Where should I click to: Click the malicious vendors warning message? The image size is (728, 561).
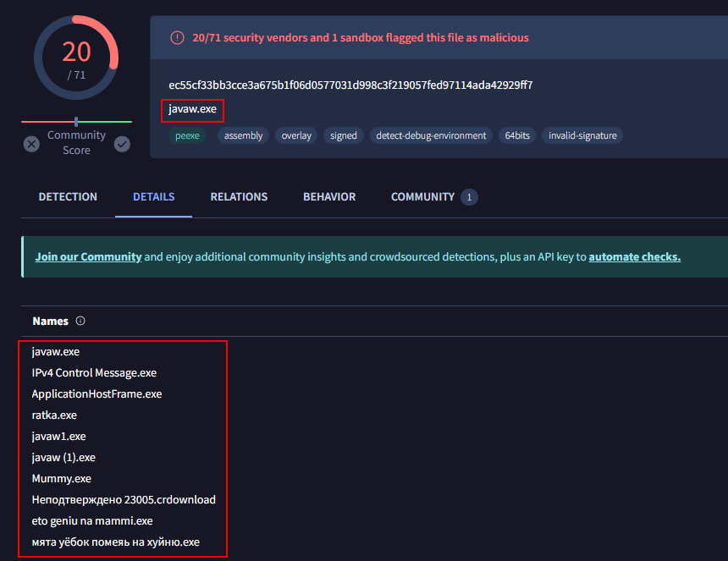click(x=361, y=37)
